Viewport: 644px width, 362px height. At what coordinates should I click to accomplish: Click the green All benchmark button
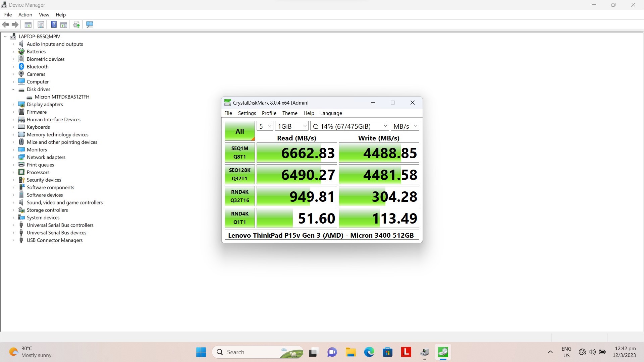[x=240, y=131]
